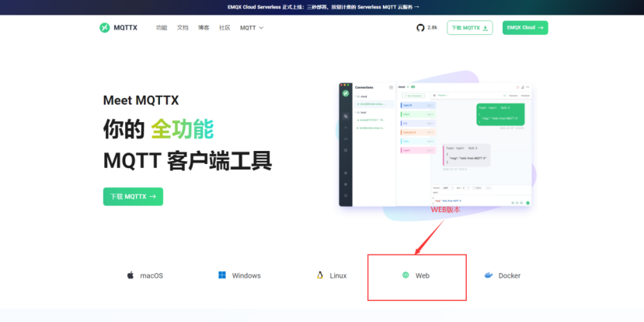This screenshot has width=644, height=322.
Task: Click the macOS download label
Action: click(151, 275)
